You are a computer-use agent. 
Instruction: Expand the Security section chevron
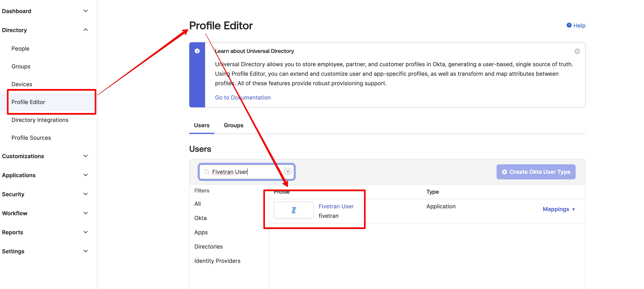[85, 194]
